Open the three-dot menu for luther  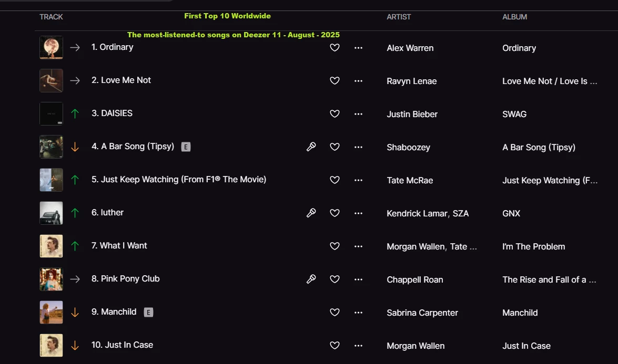click(x=358, y=213)
